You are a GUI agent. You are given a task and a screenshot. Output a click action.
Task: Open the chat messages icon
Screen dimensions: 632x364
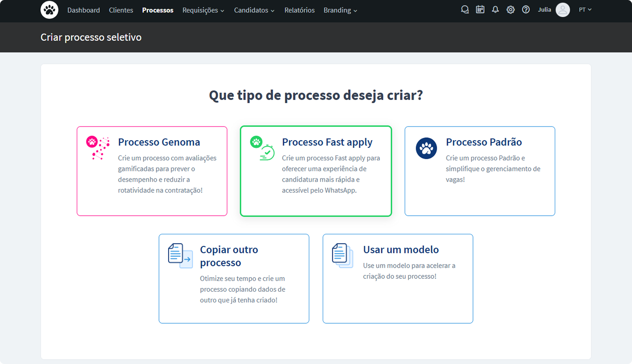465,9
